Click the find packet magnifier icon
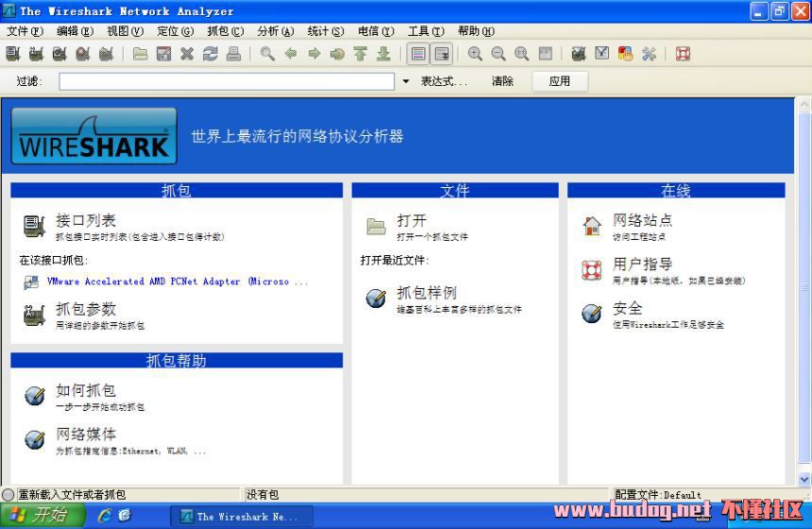Image resolution: width=812 pixels, height=529 pixels. (268, 54)
